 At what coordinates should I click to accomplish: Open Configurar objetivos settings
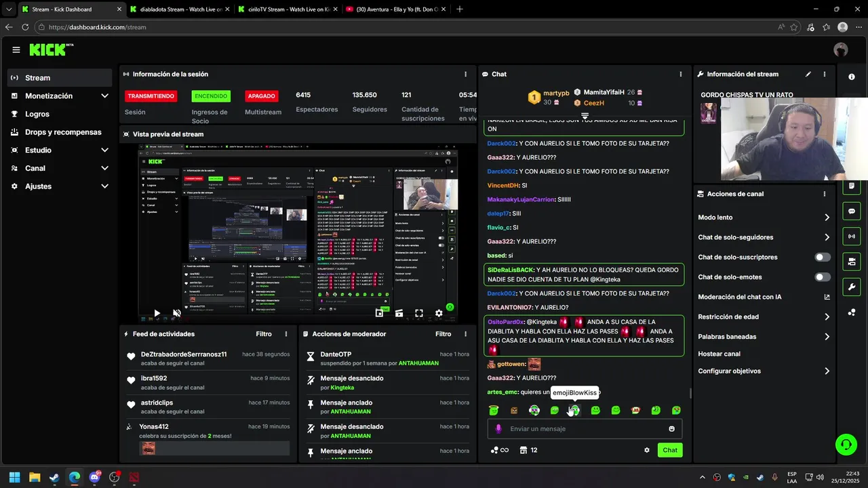pos(764,371)
